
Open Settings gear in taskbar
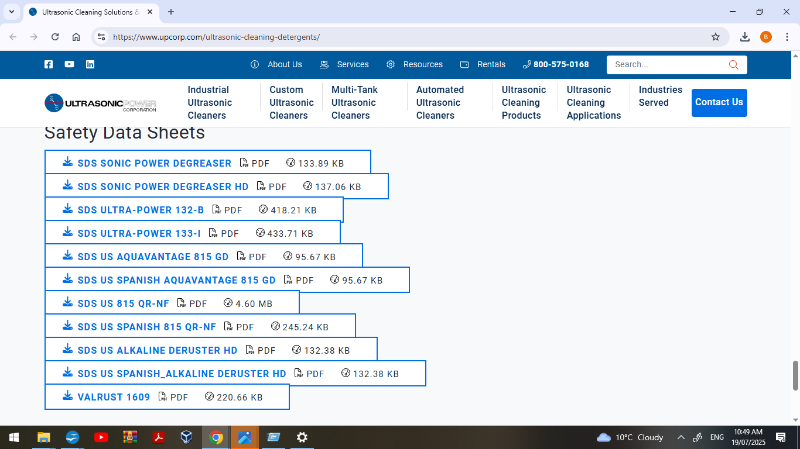(x=302, y=437)
